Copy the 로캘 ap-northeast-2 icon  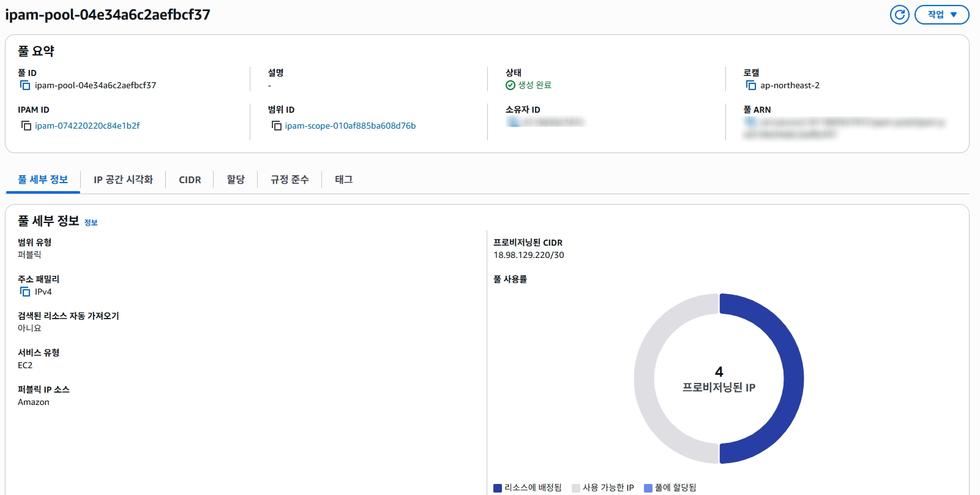tap(751, 85)
